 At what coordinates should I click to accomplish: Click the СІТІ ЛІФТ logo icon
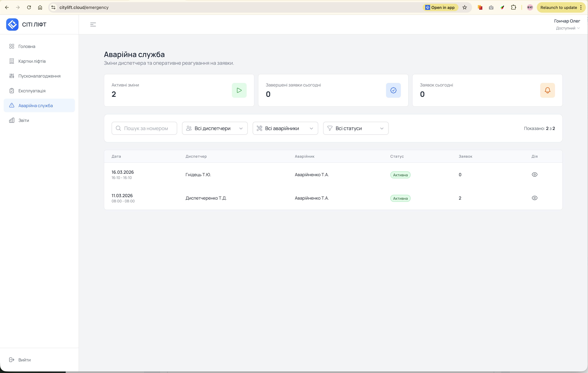[12, 24]
